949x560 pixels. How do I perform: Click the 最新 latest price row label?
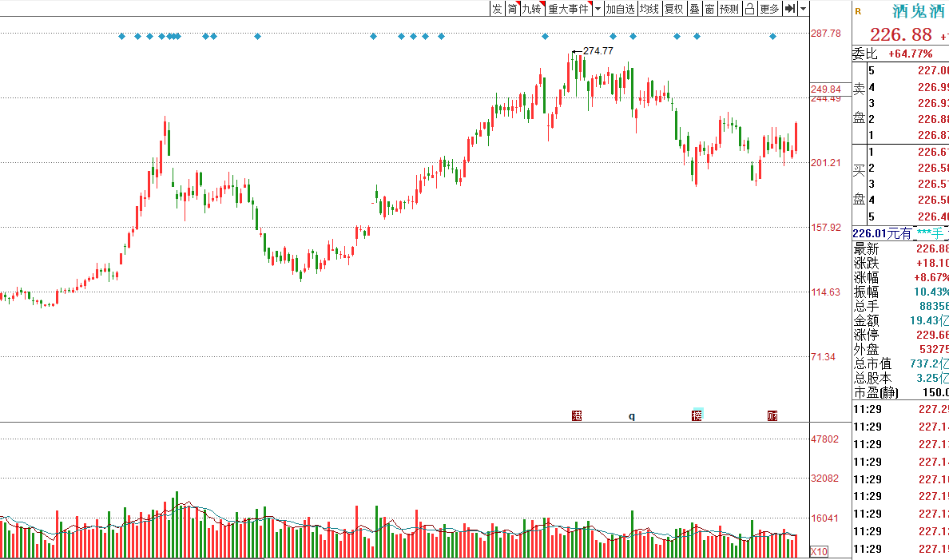[866, 248]
